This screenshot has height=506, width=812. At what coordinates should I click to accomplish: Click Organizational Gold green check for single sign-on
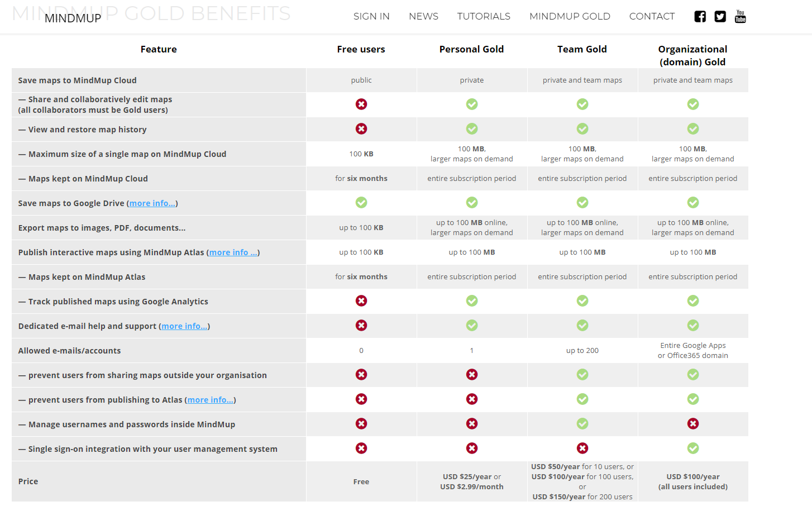coord(693,448)
